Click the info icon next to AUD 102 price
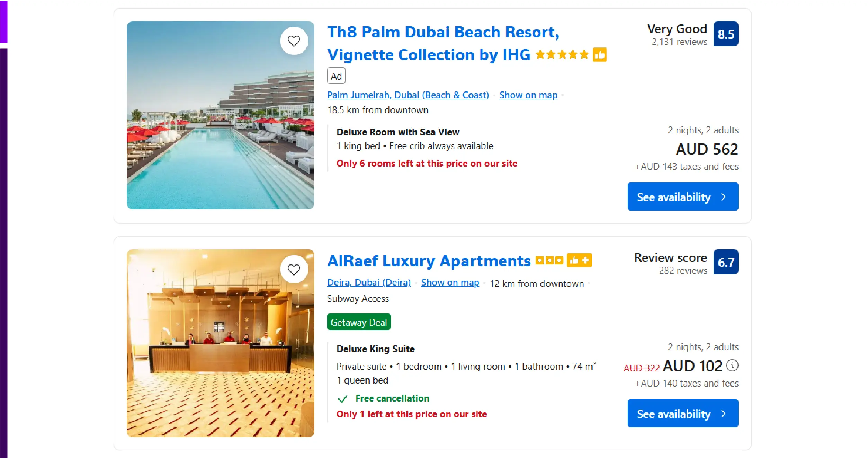 pyautogui.click(x=732, y=365)
